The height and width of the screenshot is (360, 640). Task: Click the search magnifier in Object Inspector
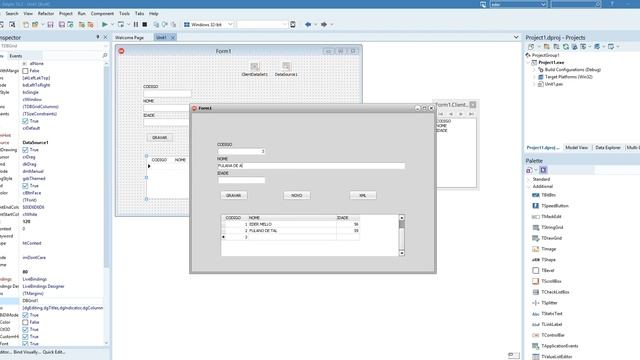[105, 56]
